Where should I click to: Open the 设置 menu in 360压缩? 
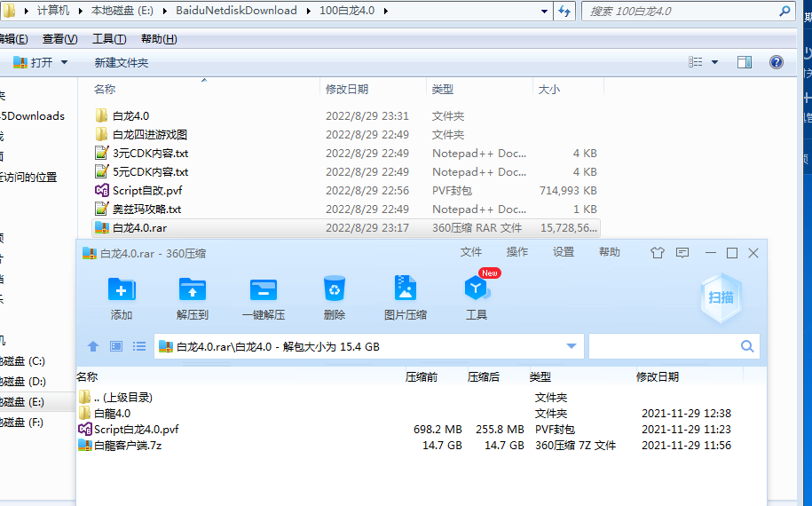click(x=563, y=252)
